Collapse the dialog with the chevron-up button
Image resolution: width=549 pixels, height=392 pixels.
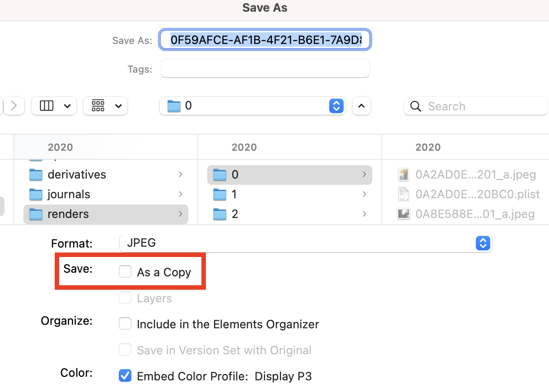click(x=361, y=106)
